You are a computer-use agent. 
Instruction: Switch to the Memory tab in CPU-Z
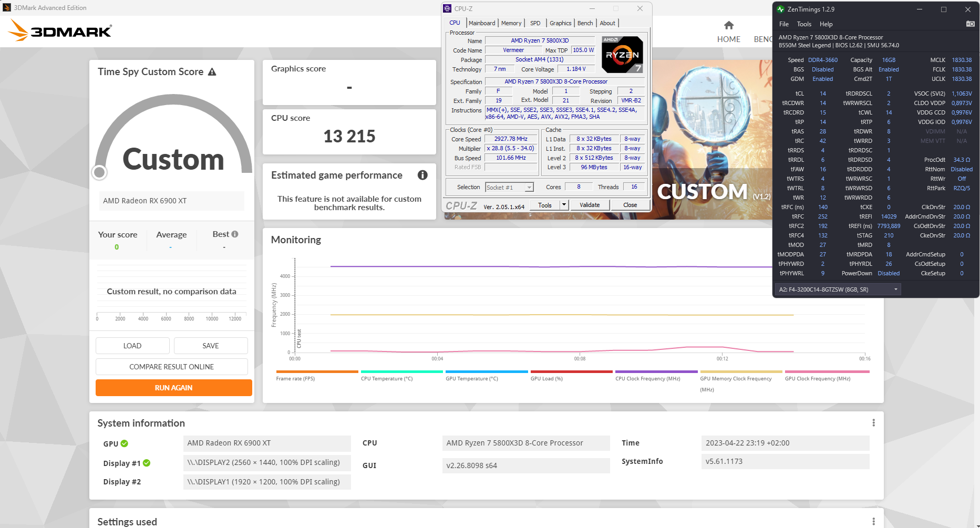point(511,23)
